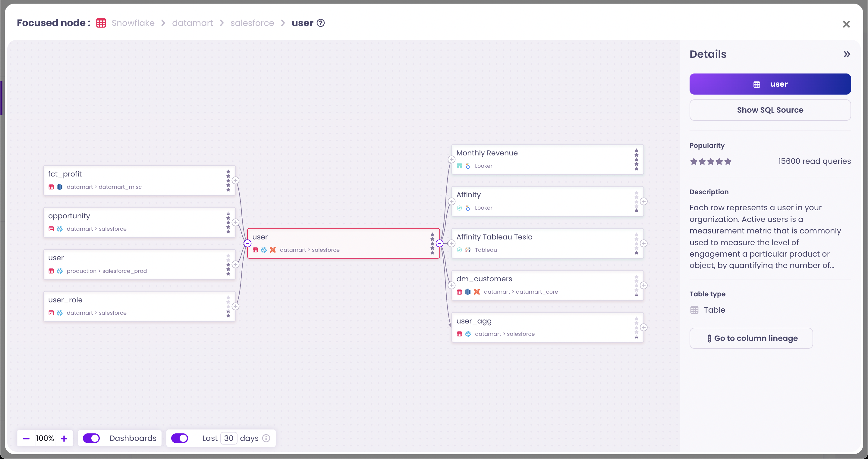Click the Snowflake table icon in breadcrumb
This screenshot has height=459, width=868.
point(101,23)
